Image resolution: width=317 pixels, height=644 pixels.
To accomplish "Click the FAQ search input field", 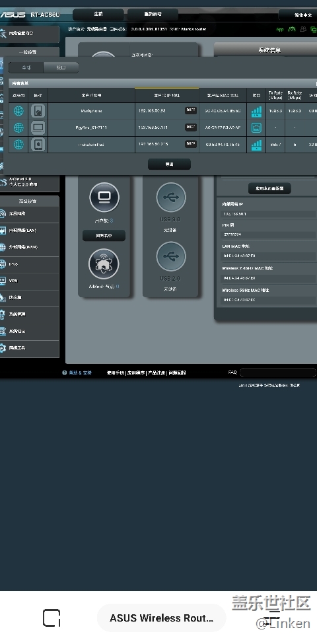I will [x=277, y=373].
